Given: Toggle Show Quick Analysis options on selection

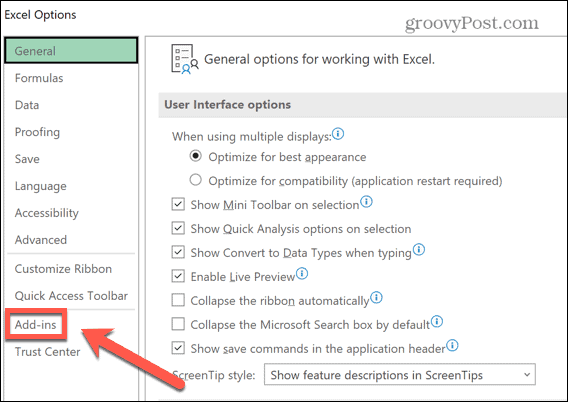Looking at the screenshot, I should 178,228.
